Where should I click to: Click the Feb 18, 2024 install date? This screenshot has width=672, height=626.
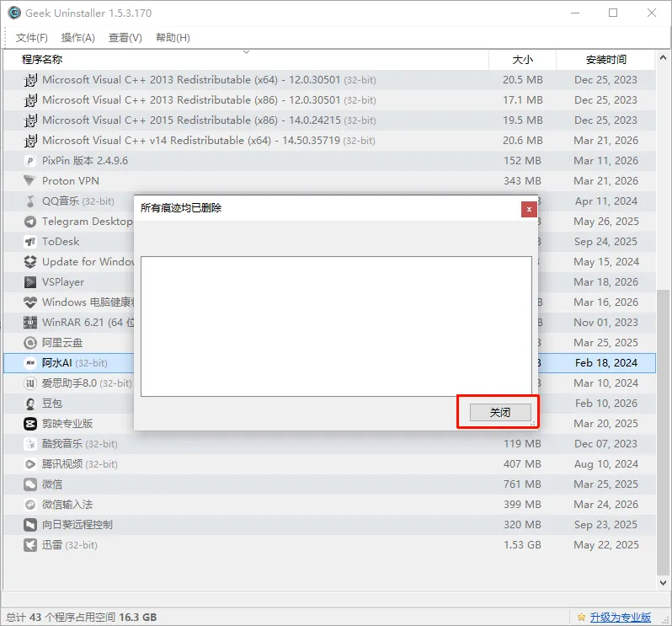(x=606, y=363)
